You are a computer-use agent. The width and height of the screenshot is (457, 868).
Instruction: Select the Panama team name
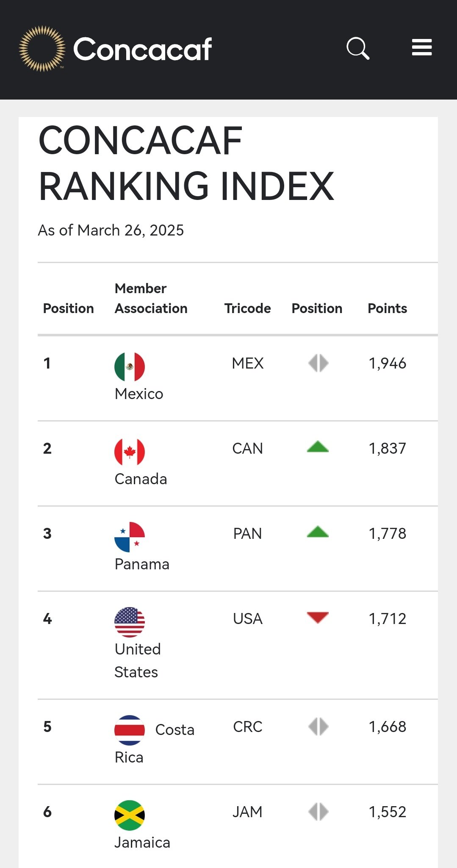click(142, 564)
